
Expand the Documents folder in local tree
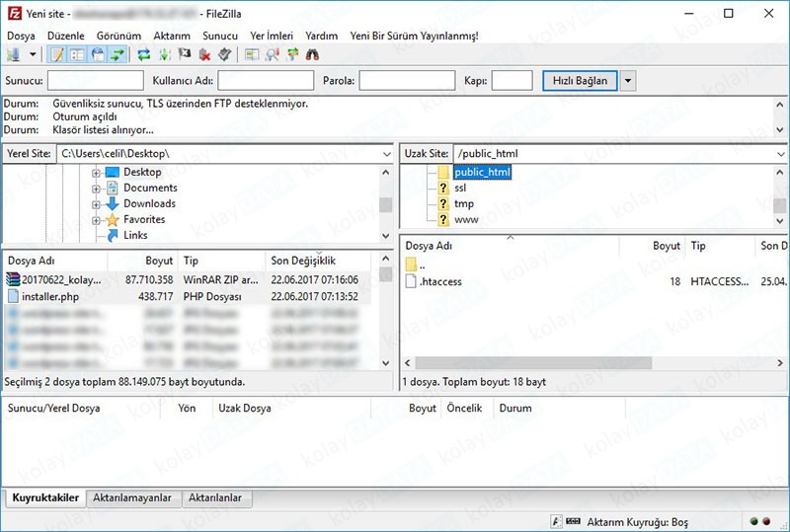click(97, 189)
